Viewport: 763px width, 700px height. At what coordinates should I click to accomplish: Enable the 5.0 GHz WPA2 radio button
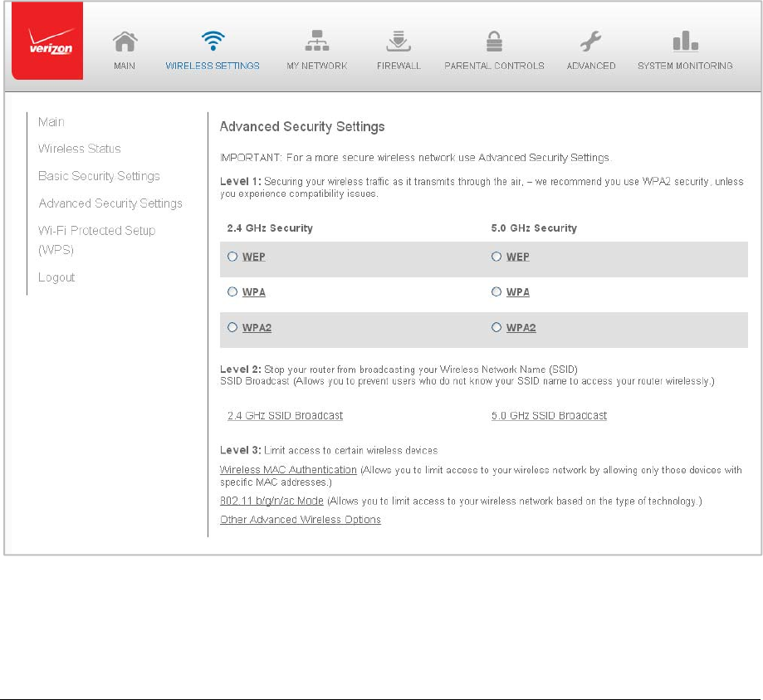pos(496,327)
